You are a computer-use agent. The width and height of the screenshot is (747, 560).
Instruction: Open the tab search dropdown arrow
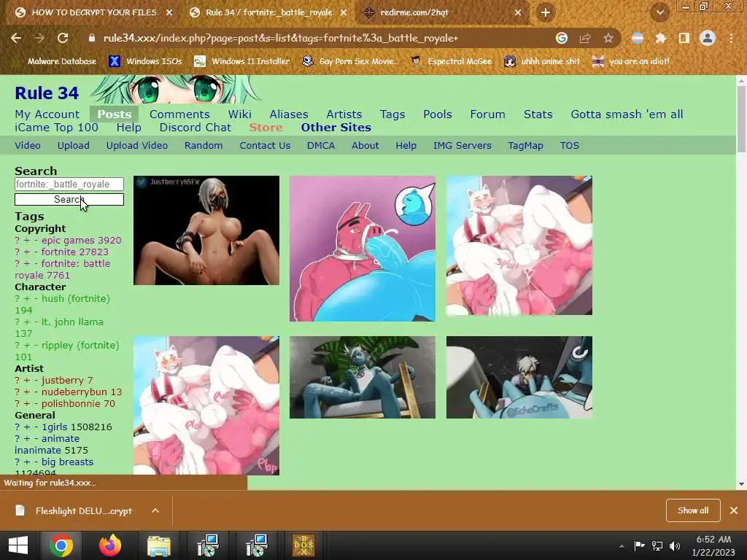pos(660,13)
